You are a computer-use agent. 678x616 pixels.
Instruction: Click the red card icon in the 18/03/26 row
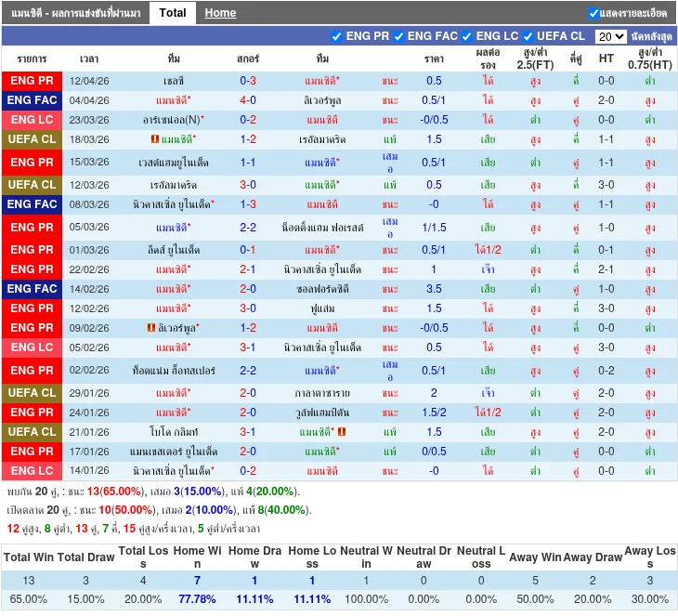coord(154,139)
